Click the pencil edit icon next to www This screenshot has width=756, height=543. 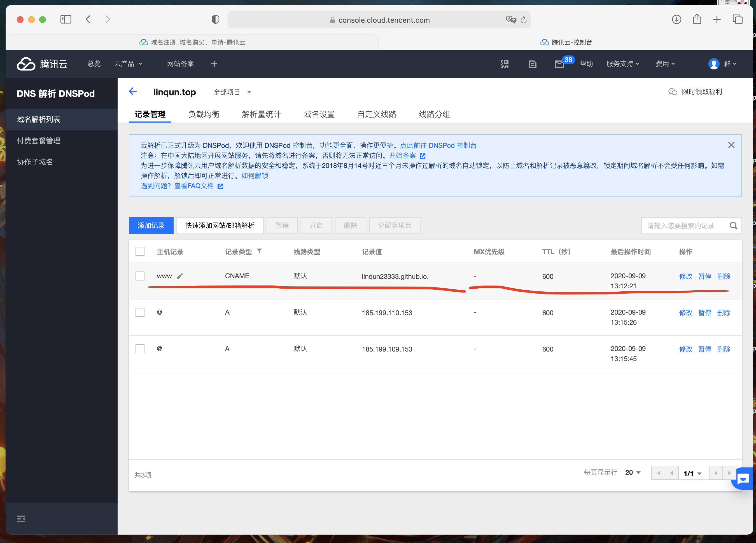(180, 276)
